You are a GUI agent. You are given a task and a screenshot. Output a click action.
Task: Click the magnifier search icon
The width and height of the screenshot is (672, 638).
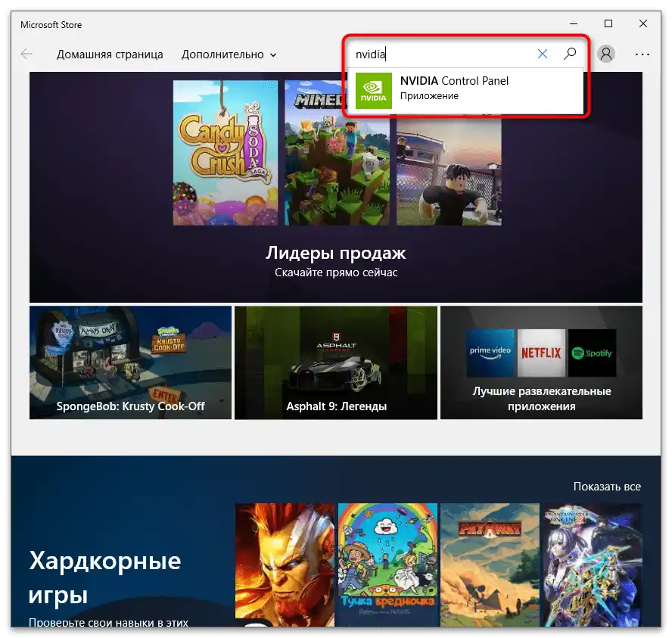coord(570,54)
